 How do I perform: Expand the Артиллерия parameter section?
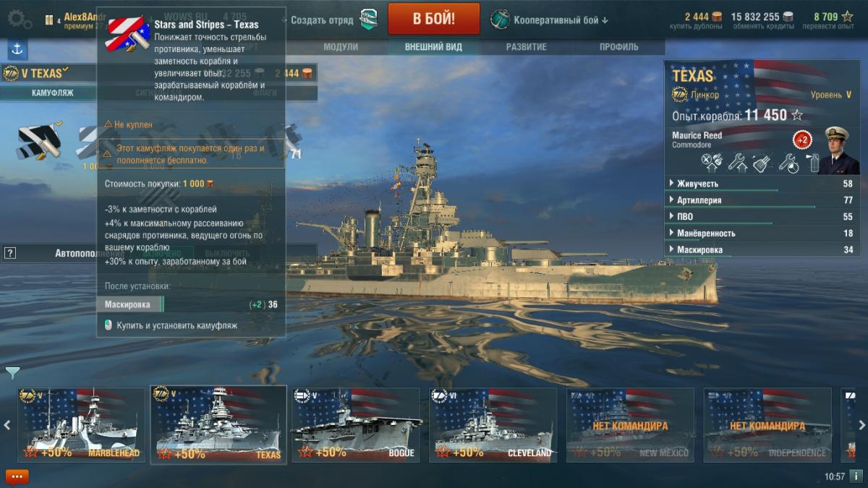pyautogui.click(x=762, y=200)
